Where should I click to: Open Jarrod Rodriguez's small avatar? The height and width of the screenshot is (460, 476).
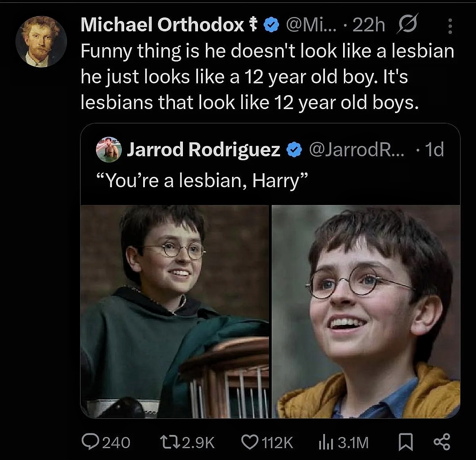coord(108,149)
